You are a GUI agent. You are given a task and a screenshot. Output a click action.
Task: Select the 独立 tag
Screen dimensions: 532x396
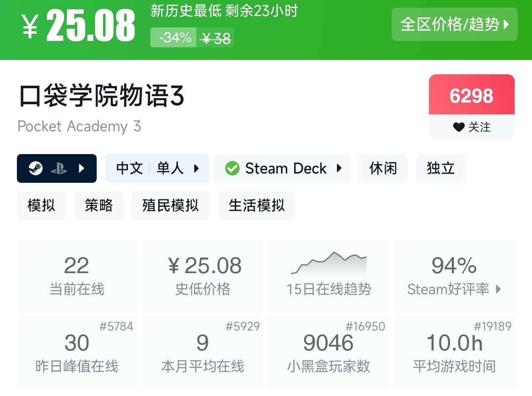coord(440,168)
